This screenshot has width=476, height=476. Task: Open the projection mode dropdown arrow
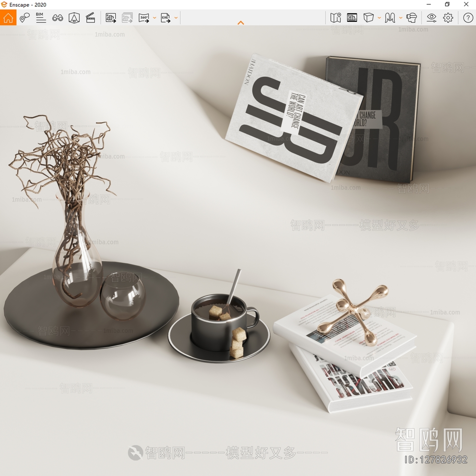pyautogui.click(x=379, y=18)
